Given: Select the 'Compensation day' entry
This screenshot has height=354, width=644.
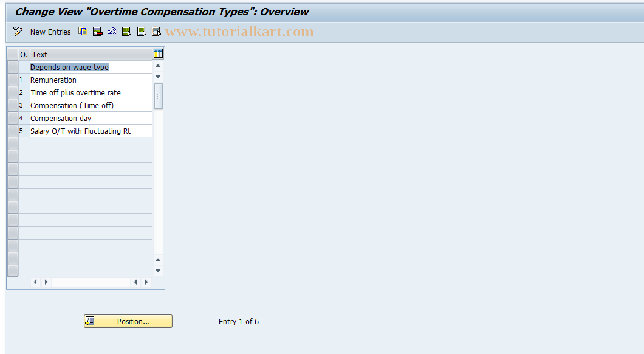Looking at the screenshot, I should pos(91,118).
